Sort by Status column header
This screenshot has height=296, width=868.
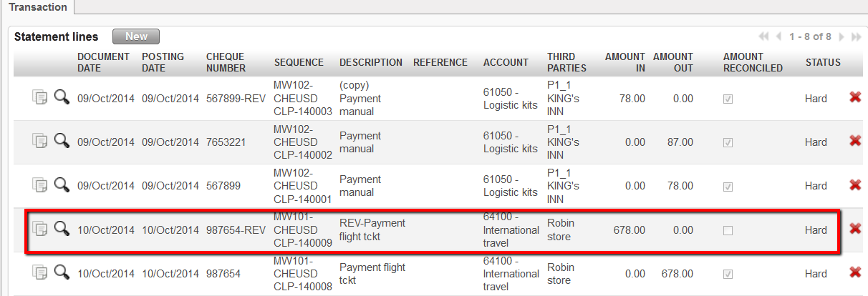(822, 62)
